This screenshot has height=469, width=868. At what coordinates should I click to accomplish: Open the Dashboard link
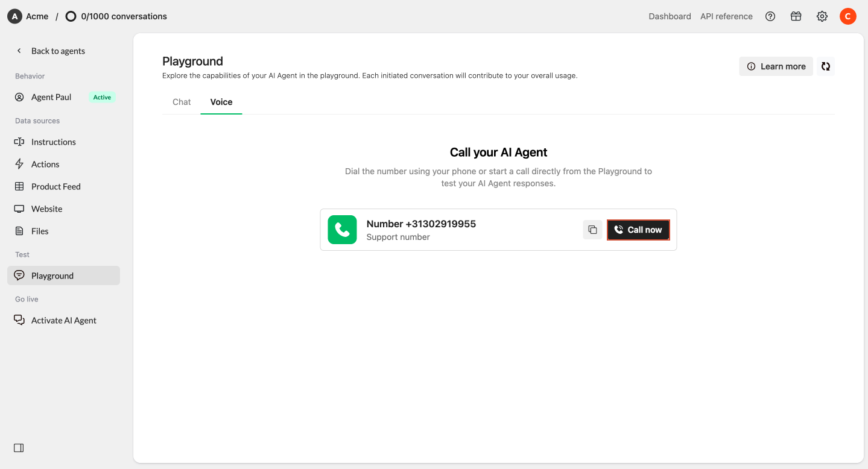click(670, 16)
